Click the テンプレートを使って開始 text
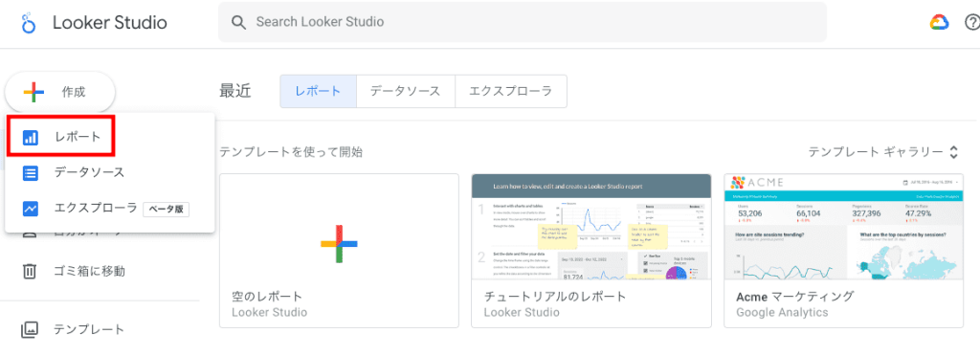Screen dimensions: 980x356 [291, 152]
